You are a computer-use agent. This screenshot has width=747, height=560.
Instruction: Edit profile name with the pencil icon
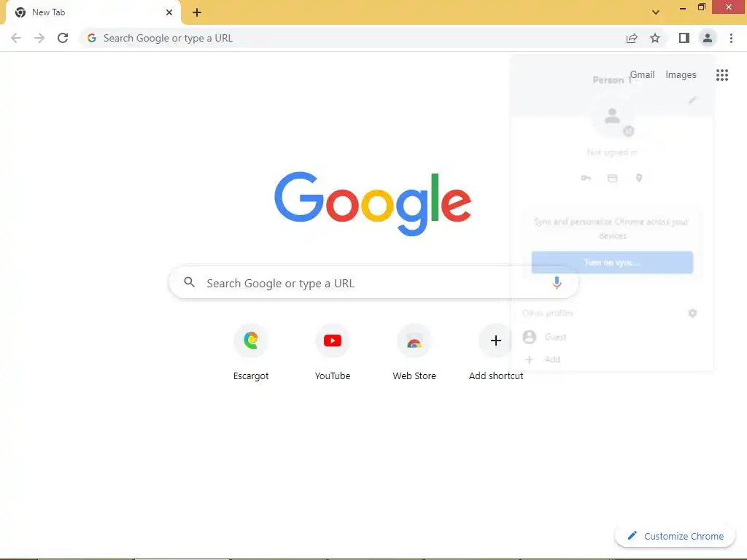pos(693,100)
